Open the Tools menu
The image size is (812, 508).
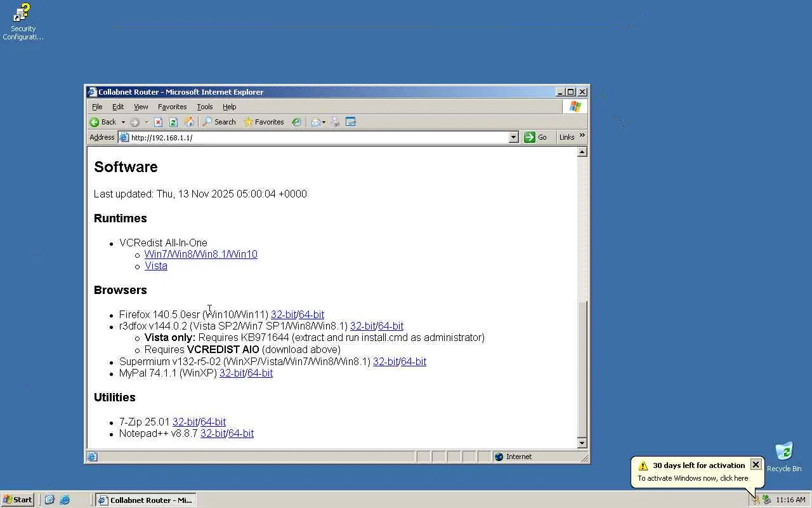point(204,107)
